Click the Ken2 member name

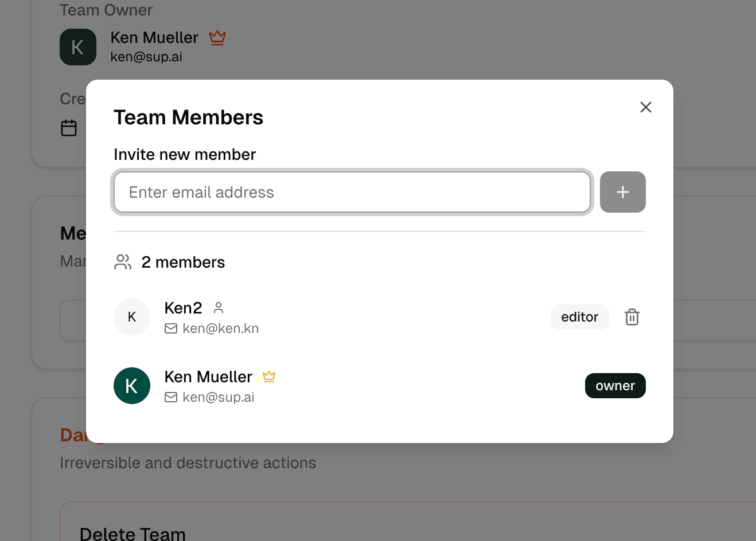point(183,308)
